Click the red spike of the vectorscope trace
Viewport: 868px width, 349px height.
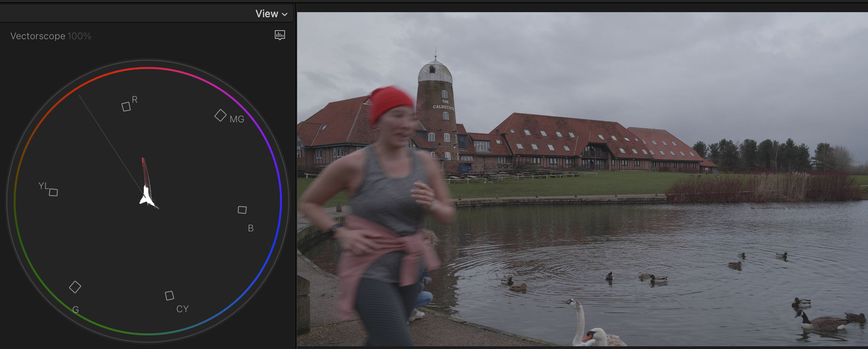pos(144,169)
